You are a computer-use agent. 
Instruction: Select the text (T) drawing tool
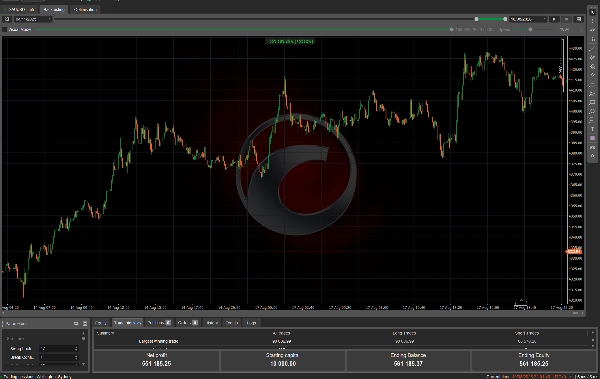(592, 129)
